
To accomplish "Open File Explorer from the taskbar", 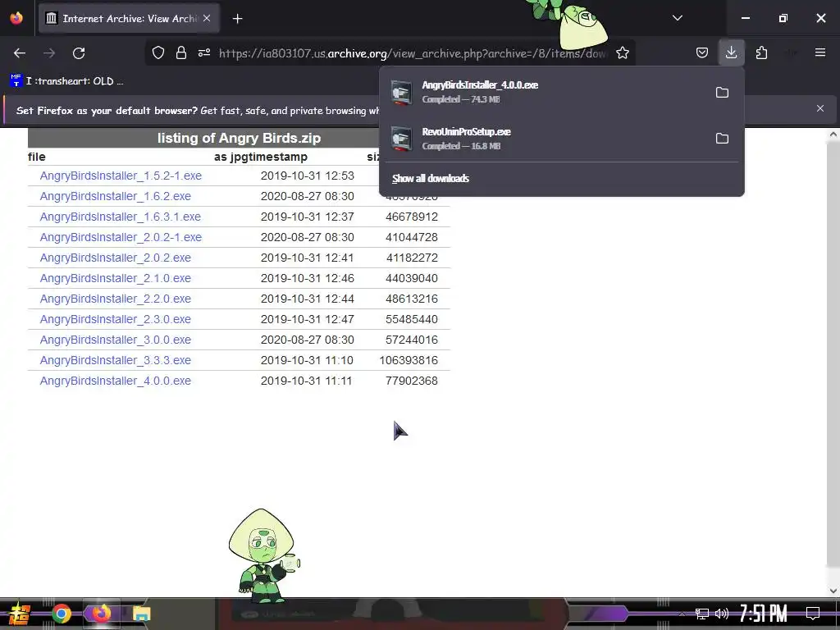I will click(x=141, y=614).
